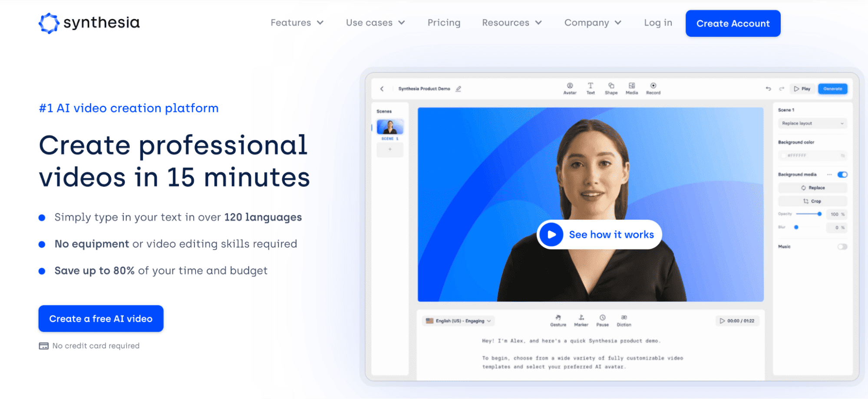The width and height of the screenshot is (868, 399).
Task: Click the undo arrow icon
Action: [x=768, y=89]
